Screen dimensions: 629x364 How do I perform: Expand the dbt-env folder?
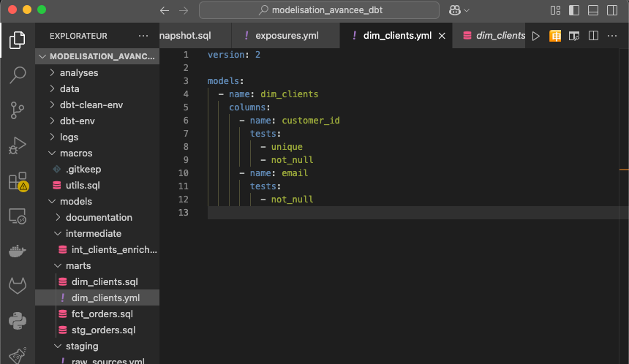(97, 121)
